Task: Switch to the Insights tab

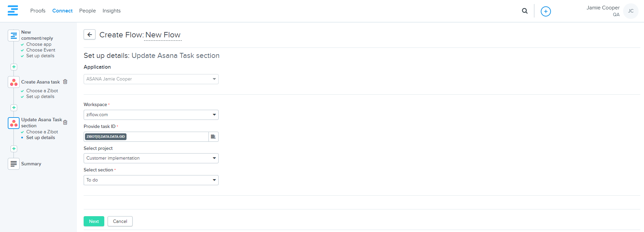Action: coord(111,11)
